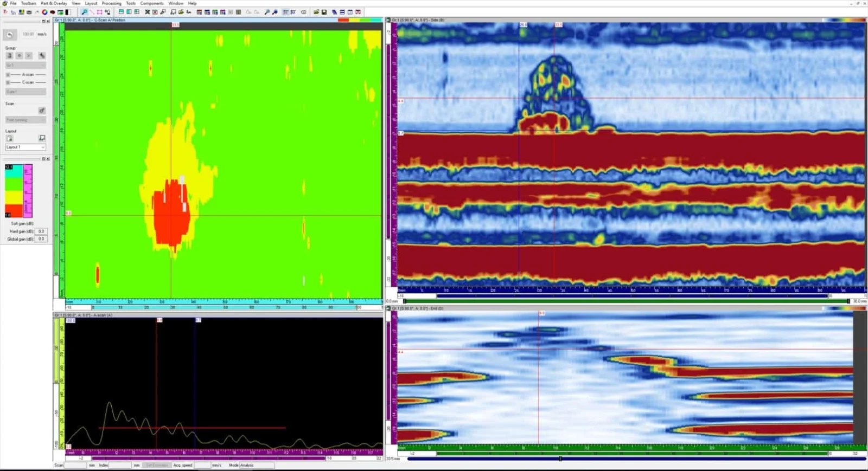Click the single-pane layout icon in toolbar
Screen dimensions: 868x471
click(x=121, y=12)
